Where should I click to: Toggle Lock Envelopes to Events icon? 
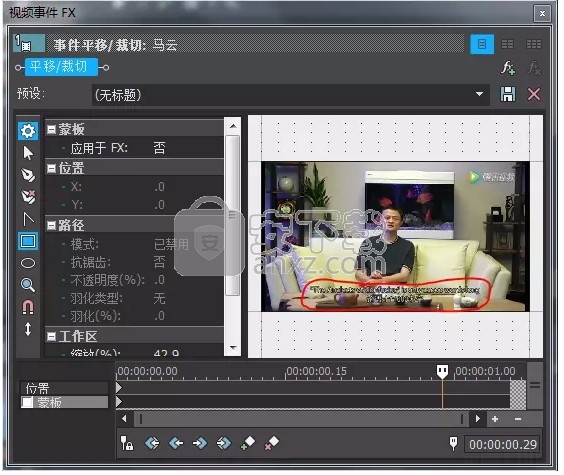[127, 443]
